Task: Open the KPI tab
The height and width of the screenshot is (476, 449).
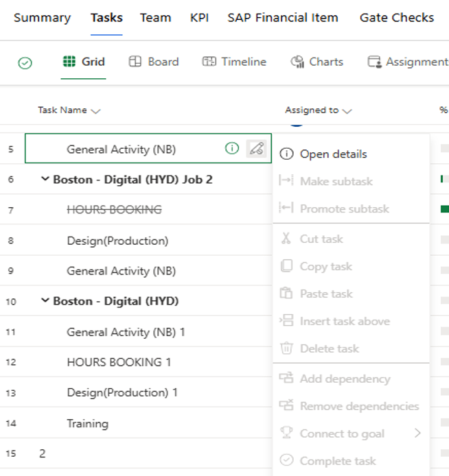Action: coord(199,18)
